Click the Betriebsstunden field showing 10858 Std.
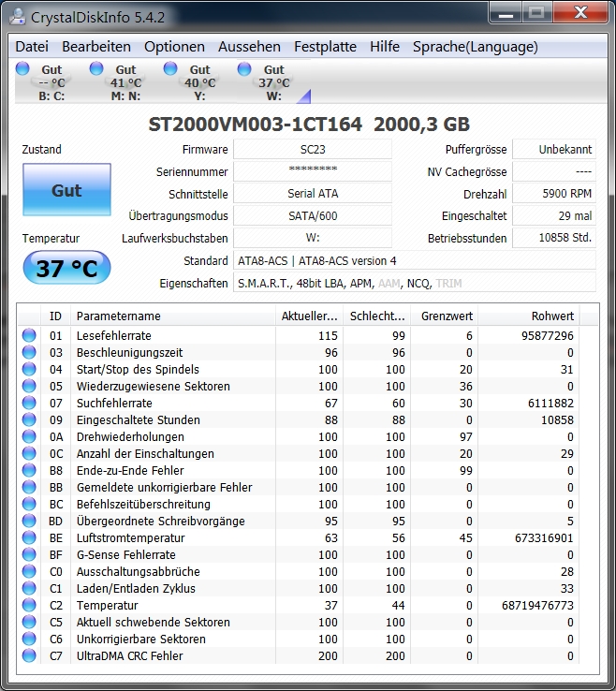 tap(554, 238)
